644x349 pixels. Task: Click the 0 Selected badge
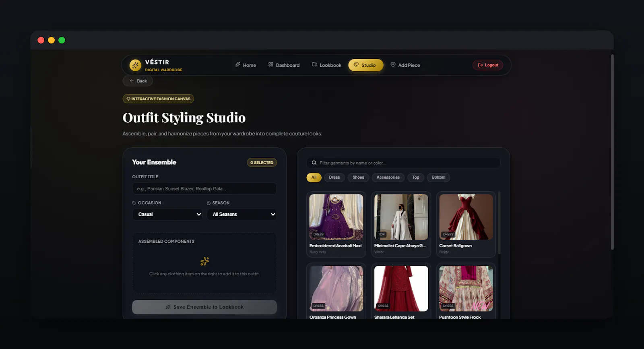(262, 163)
